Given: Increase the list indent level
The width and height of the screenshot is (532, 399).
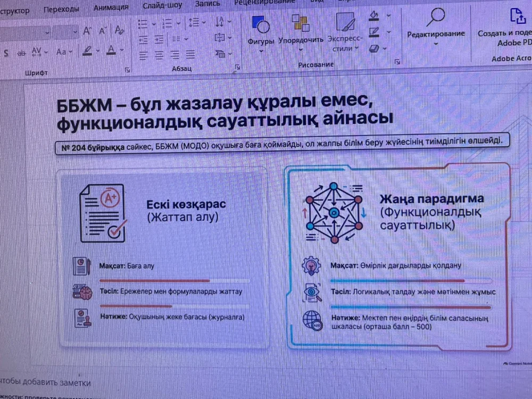Looking at the screenshot, I should point(159,40).
